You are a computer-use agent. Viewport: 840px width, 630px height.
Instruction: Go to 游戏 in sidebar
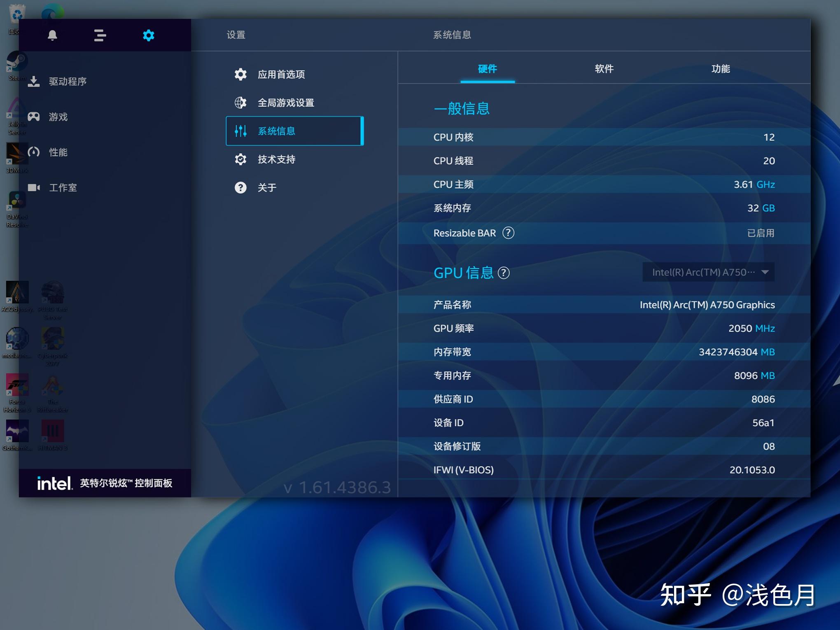(58, 117)
